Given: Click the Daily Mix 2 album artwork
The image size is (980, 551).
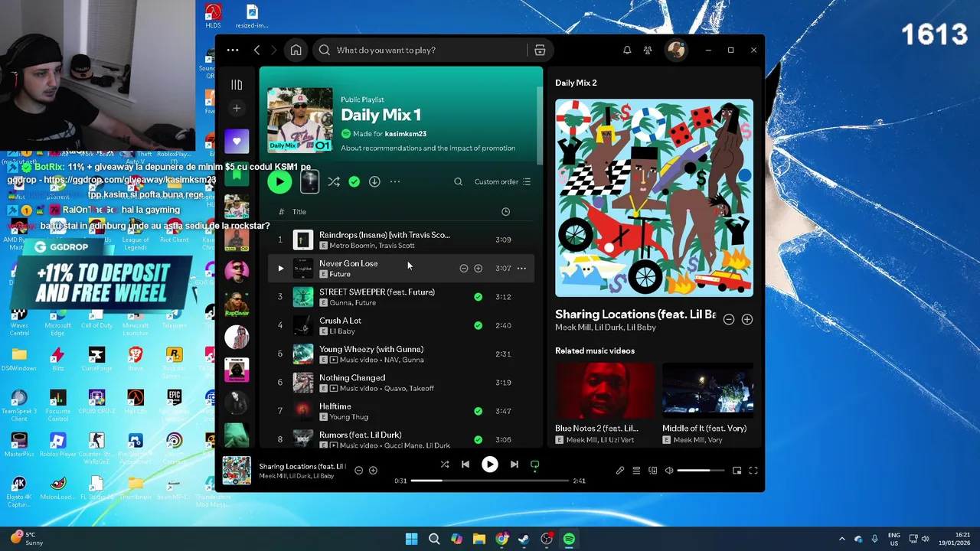Looking at the screenshot, I should (654, 198).
